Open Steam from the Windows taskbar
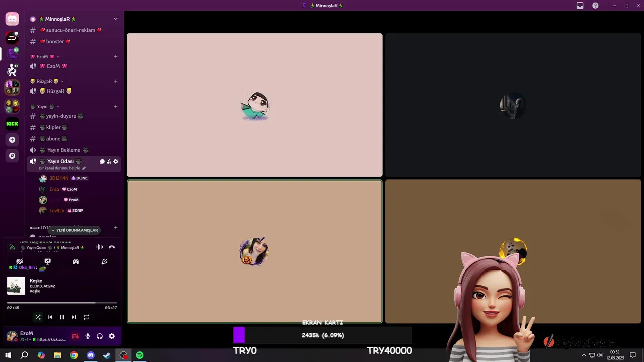 pos(107,355)
